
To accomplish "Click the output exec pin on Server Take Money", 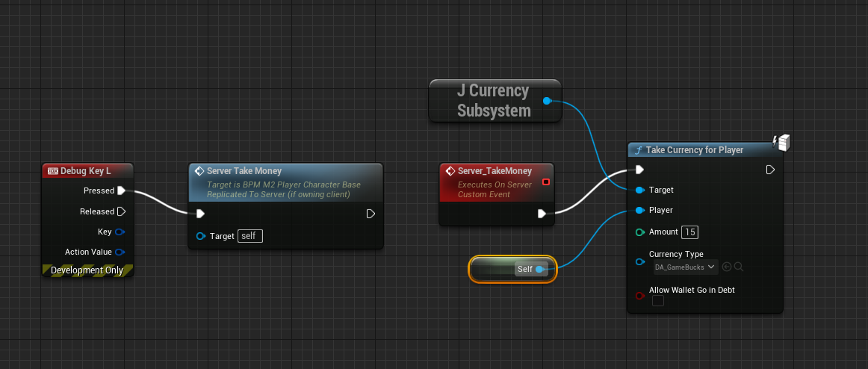I will tap(371, 214).
